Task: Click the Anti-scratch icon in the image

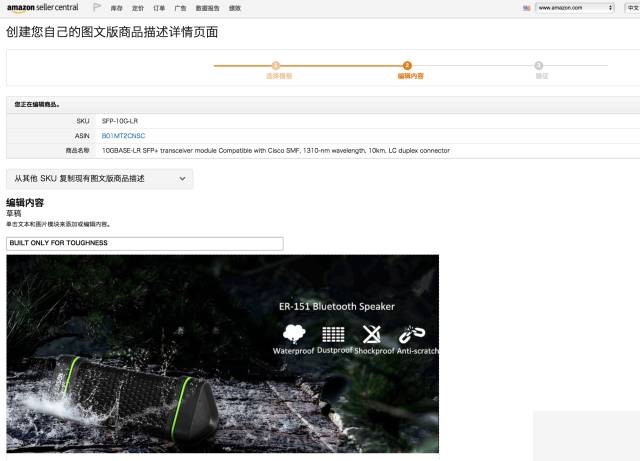Action: coord(412,334)
